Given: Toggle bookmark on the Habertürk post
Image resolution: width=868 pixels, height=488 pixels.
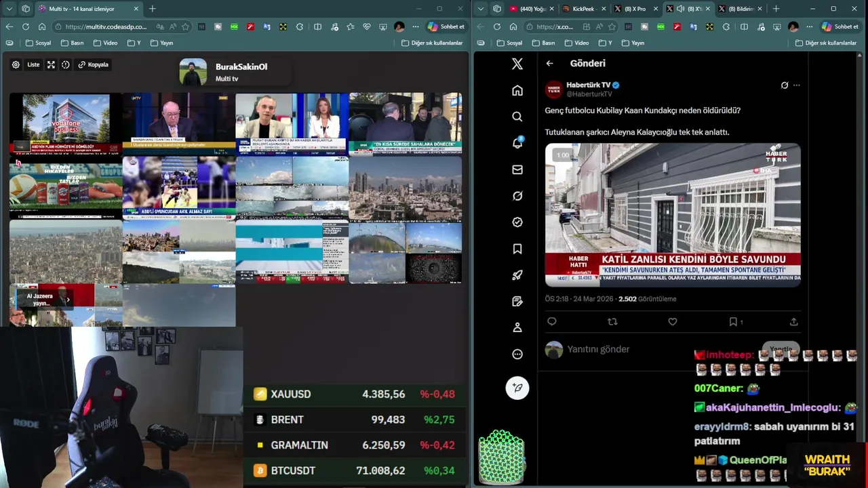Looking at the screenshot, I should pyautogui.click(x=733, y=322).
